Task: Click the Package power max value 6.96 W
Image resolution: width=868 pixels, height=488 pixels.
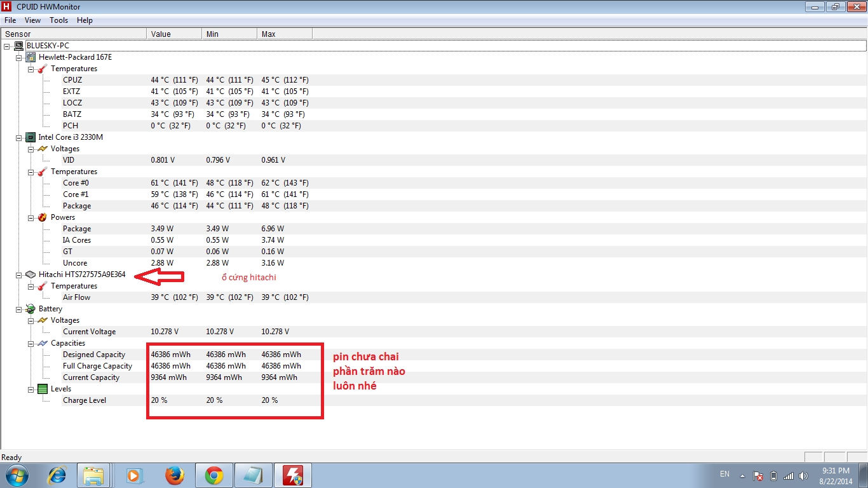Action: click(273, 229)
